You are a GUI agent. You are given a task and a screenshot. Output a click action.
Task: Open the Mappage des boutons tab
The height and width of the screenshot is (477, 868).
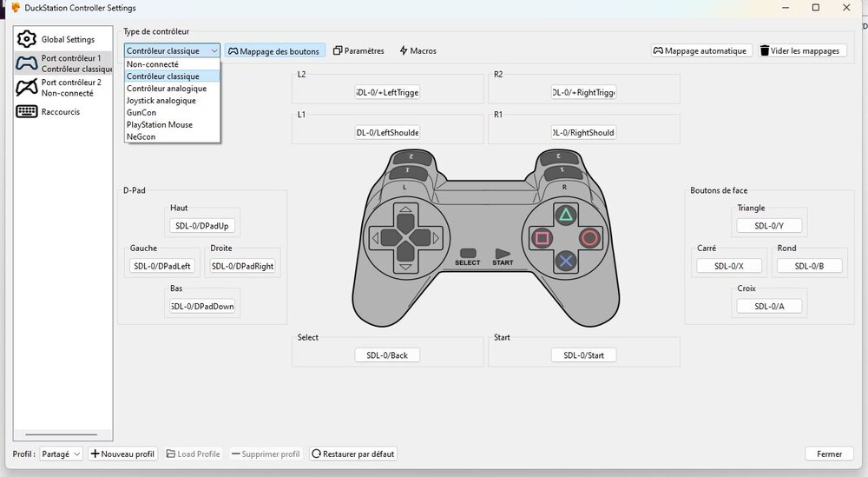point(274,50)
